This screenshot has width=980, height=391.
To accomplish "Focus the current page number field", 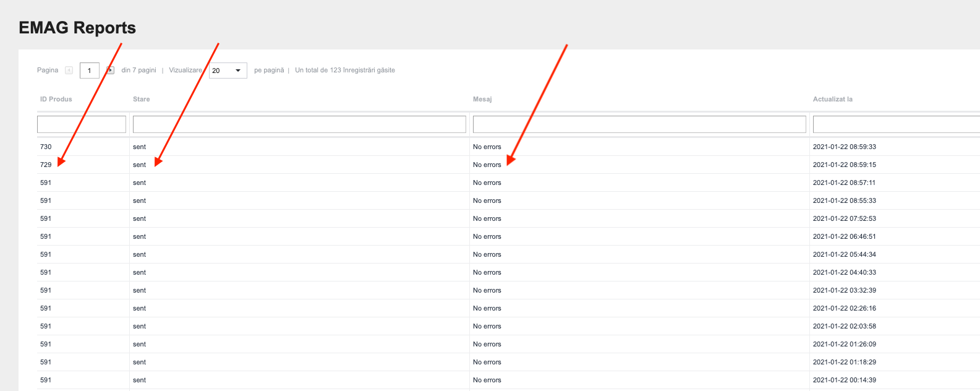I will [x=90, y=71].
